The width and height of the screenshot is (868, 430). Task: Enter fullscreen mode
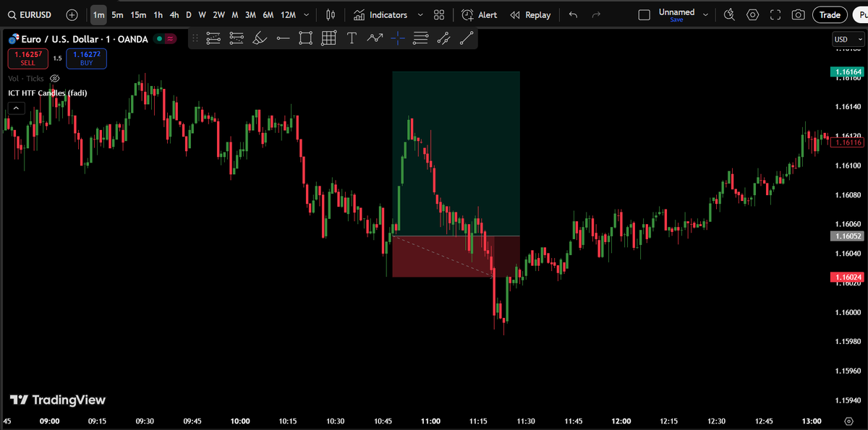775,14
